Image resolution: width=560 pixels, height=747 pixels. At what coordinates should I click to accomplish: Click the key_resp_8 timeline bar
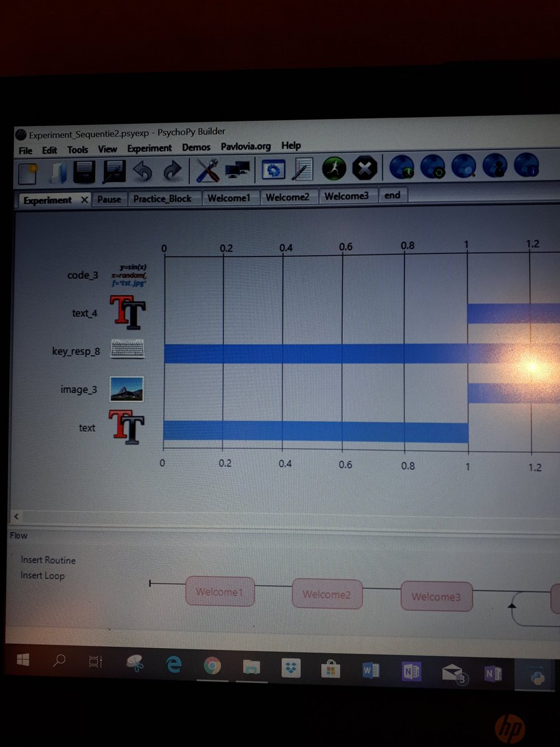point(361,352)
